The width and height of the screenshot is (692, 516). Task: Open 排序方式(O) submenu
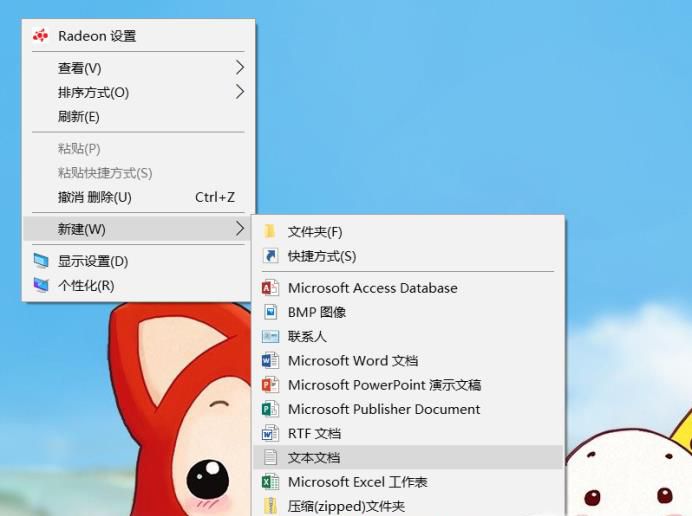pyautogui.click(x=138, y=92)
